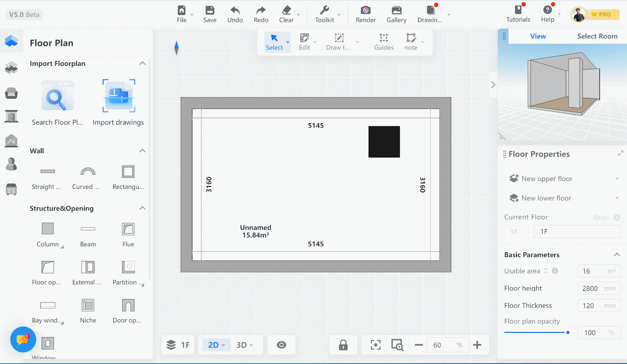Expand the New upper floor dropdown

[x=617, y=179]
